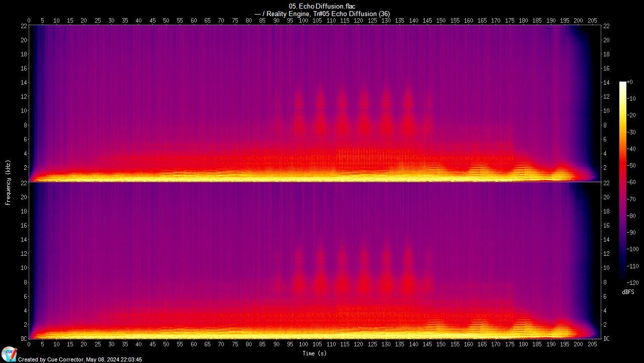The height and width of the screenshot is (363, 644).
Task: Click the "05. Echo Diffusion.flac" title text
Action: pos(322,6)
